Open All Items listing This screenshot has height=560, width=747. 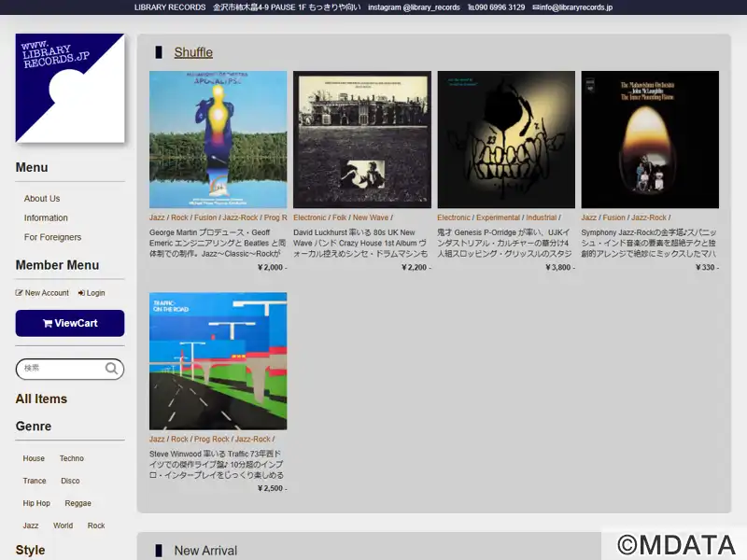click(41, 399)
